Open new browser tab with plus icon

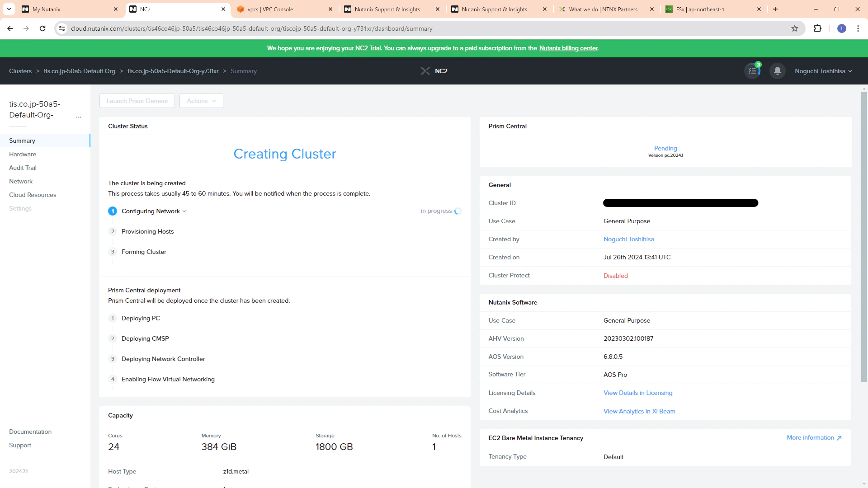tap(775, 9)
